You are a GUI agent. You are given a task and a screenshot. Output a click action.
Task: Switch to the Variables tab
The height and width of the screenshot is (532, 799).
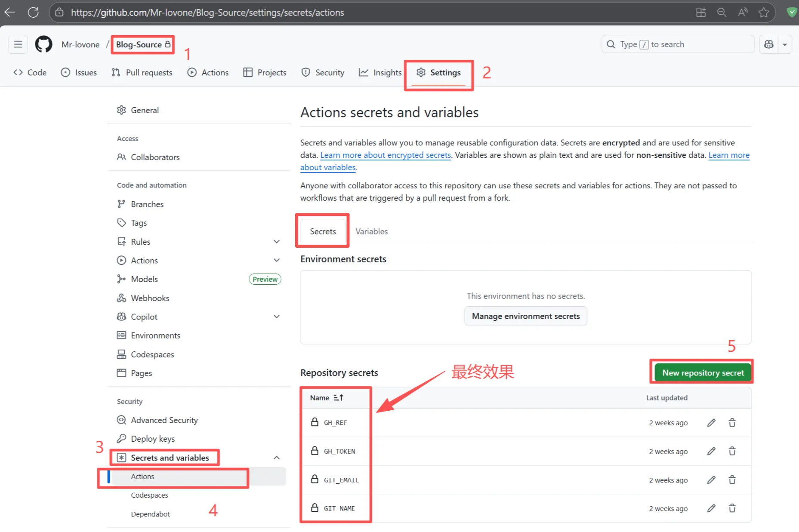[x=371, y=231]
